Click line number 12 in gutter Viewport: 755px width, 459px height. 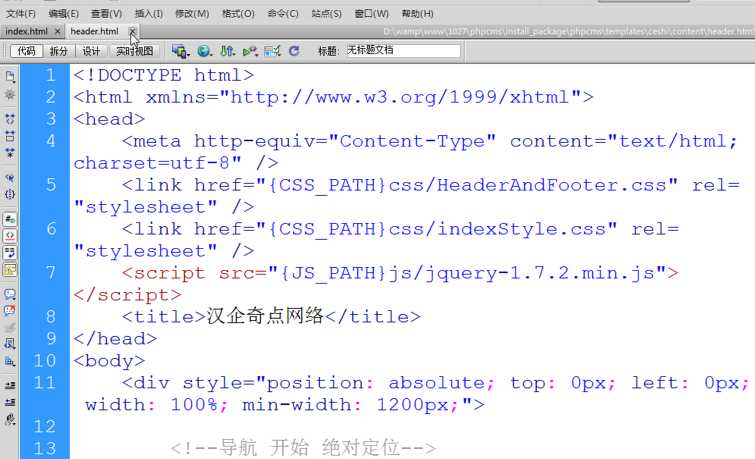(x=45, y=426)
